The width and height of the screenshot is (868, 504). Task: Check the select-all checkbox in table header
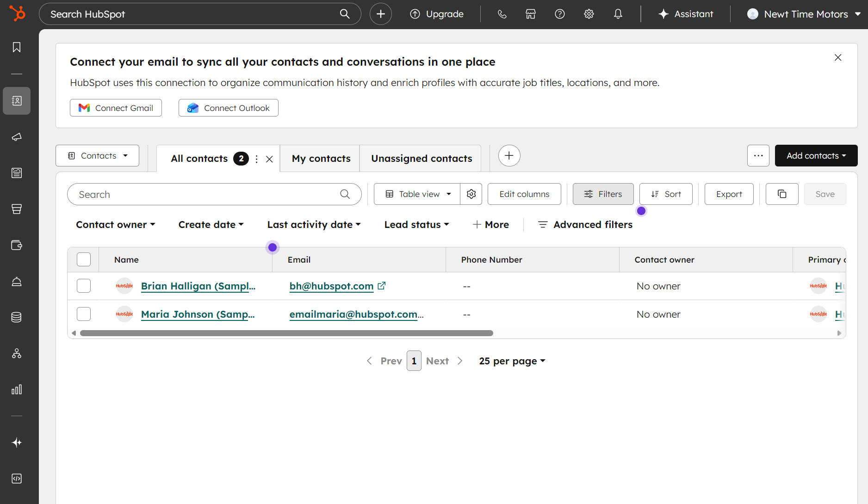[84, 259]
